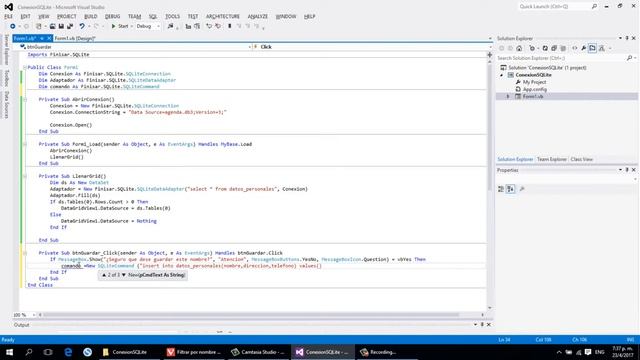
Task: Click the horizontal scrollbar of the code editor
Action: (x=251, y=315)
